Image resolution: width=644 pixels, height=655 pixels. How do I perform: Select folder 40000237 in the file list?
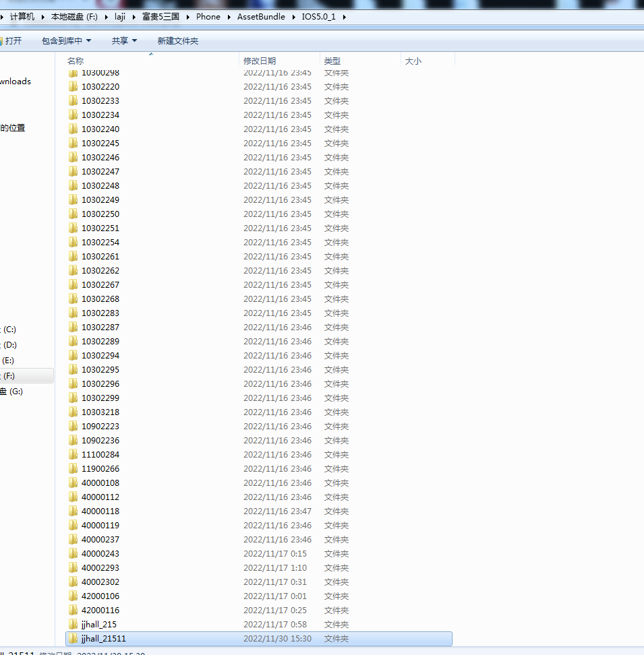[100, 539]
